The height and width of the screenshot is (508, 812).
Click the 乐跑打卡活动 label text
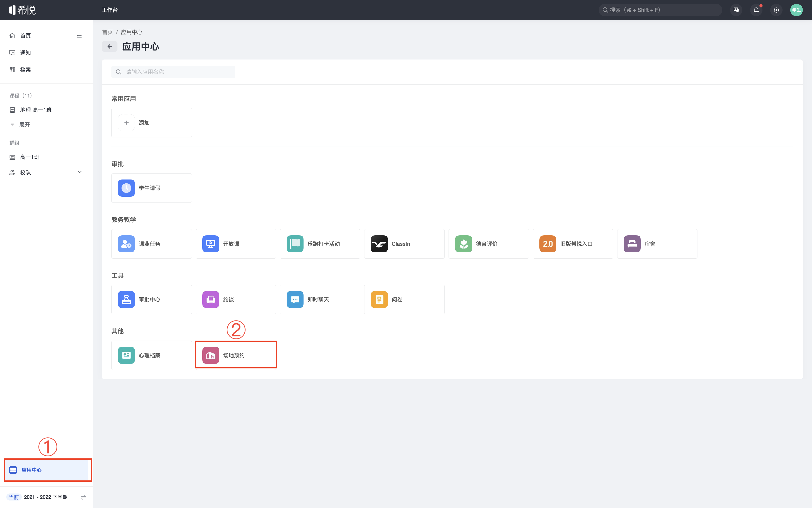click(x=323, y=244)
